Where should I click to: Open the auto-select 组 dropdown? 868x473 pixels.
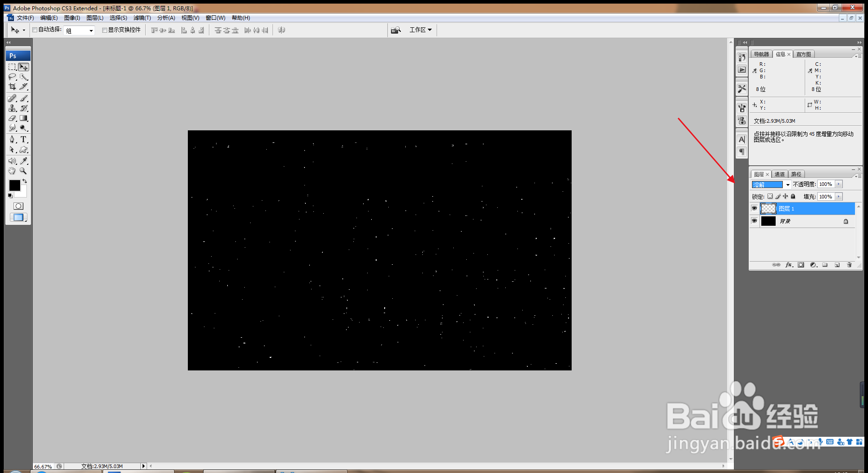click(x=79, y=30)
